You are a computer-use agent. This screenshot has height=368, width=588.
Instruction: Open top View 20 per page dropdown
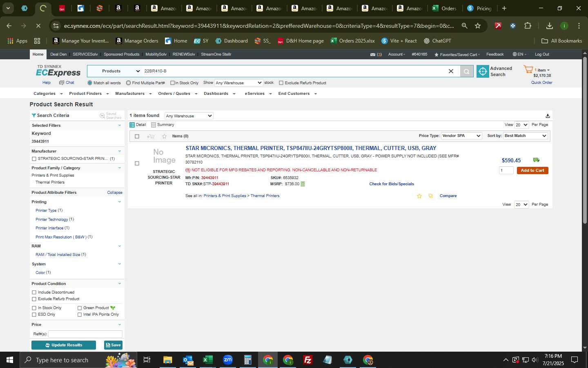tap(521, 125)
